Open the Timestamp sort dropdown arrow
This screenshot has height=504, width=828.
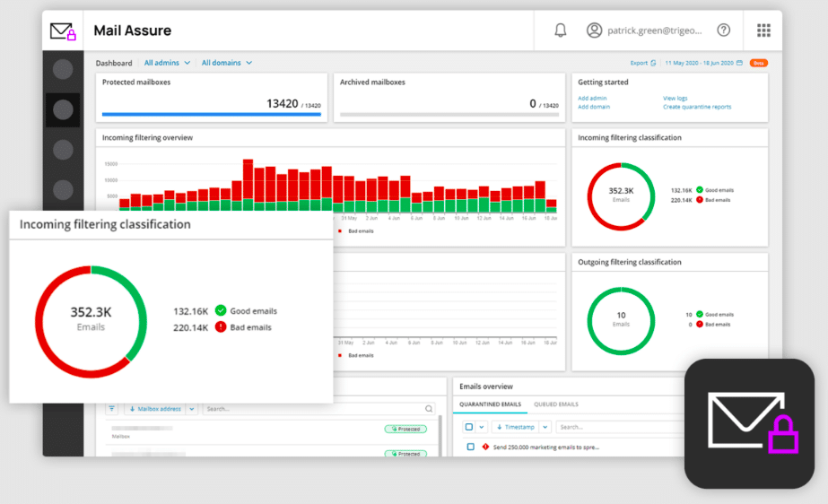tap(545, 426)
